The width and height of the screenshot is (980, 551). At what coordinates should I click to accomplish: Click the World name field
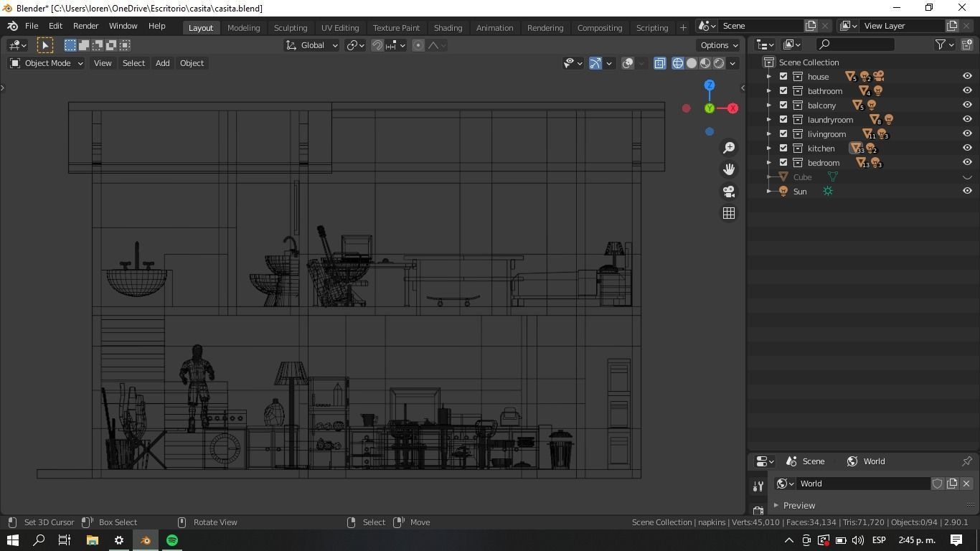(864, 484)
